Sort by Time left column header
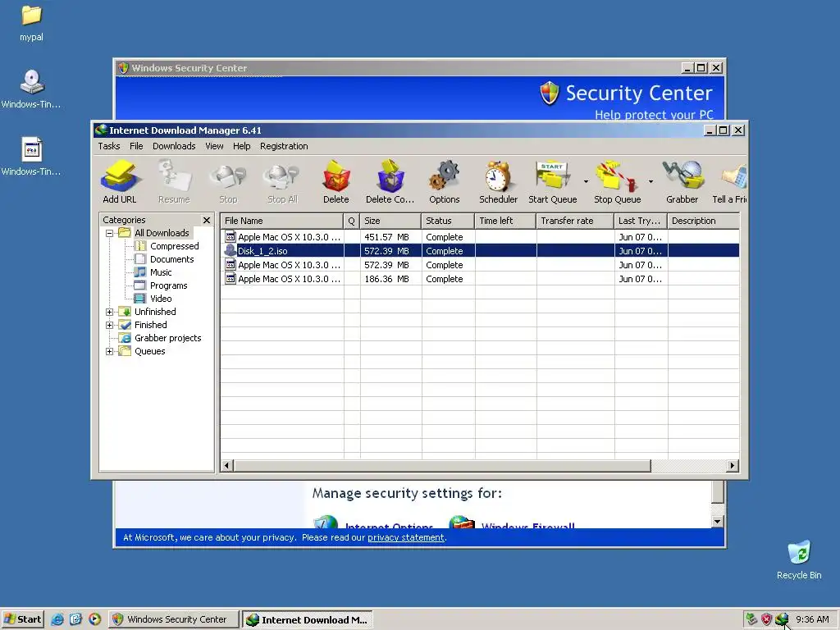The height and width of the screenshot is (630, 840). [505, 221]
